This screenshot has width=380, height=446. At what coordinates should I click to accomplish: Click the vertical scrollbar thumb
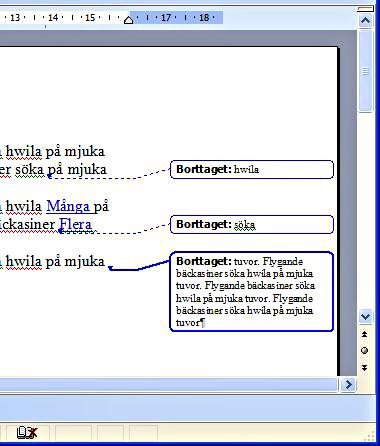[365, 71]
